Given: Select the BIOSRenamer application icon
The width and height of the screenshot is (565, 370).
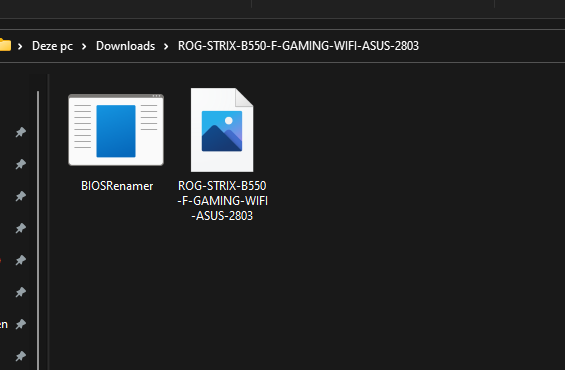Looking at the screenshot, I should coord(116,130).
